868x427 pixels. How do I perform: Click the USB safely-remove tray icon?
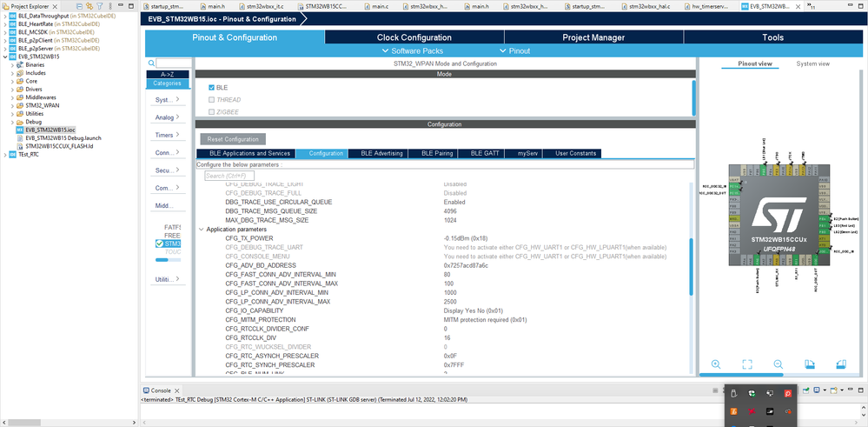[734, 393]
